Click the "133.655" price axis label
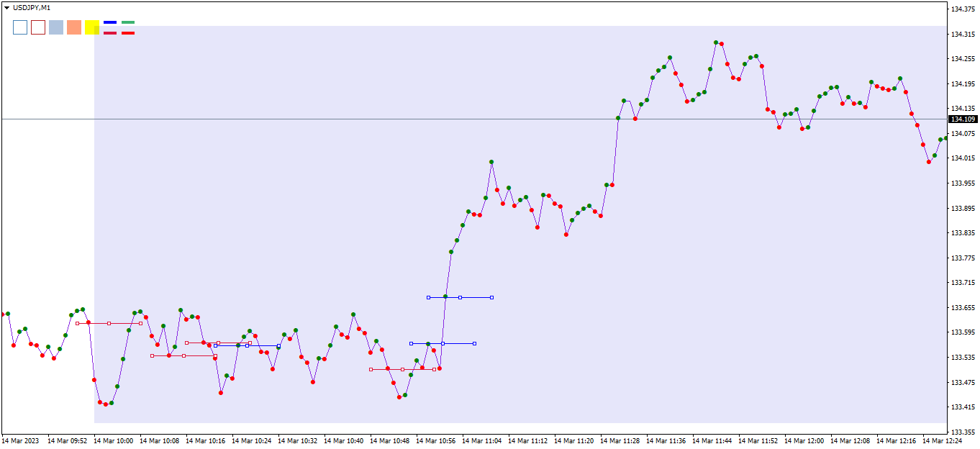The width and height of the screenshot is (980, 449). [x=963, y=308]
